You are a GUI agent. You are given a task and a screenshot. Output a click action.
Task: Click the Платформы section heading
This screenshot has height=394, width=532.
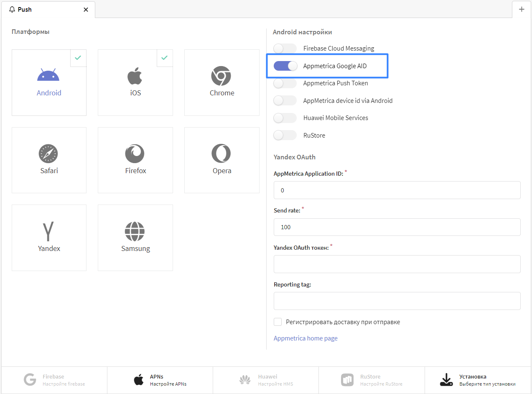pos(31,32)
